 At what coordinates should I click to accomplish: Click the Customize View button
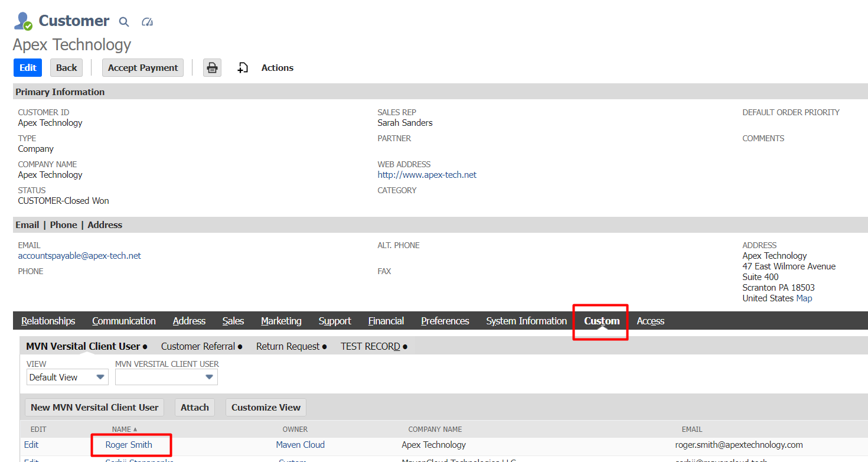point(266,407)
